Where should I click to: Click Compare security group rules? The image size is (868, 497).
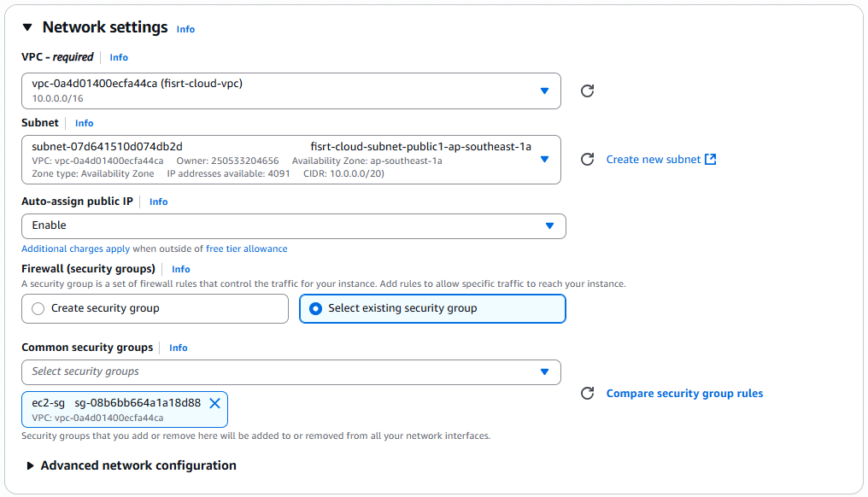(x=683, y=393)
